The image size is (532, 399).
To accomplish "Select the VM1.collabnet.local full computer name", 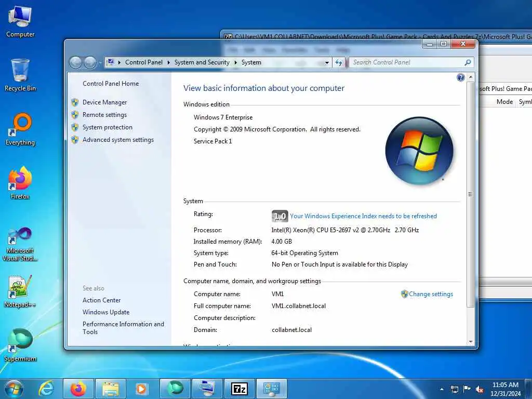I will (x=299, y=306).
